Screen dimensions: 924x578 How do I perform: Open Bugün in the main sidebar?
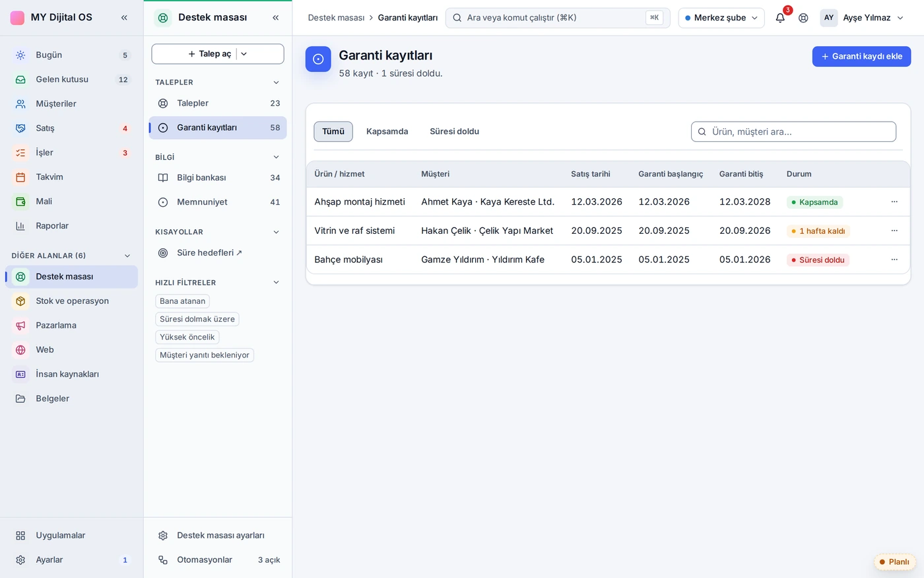point(71,55)
